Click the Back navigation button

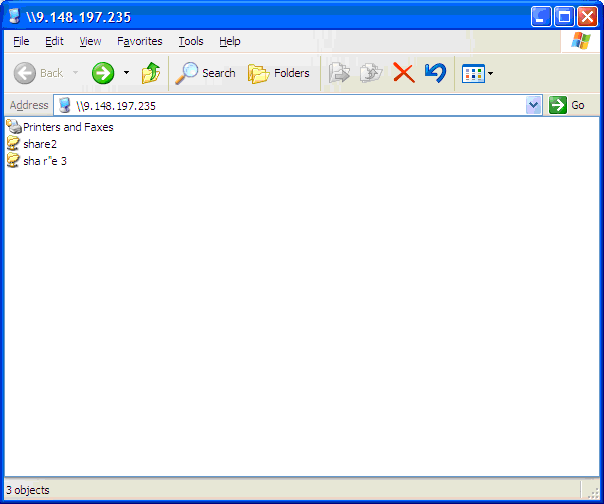pyautogui.click(x=38, y=73)
